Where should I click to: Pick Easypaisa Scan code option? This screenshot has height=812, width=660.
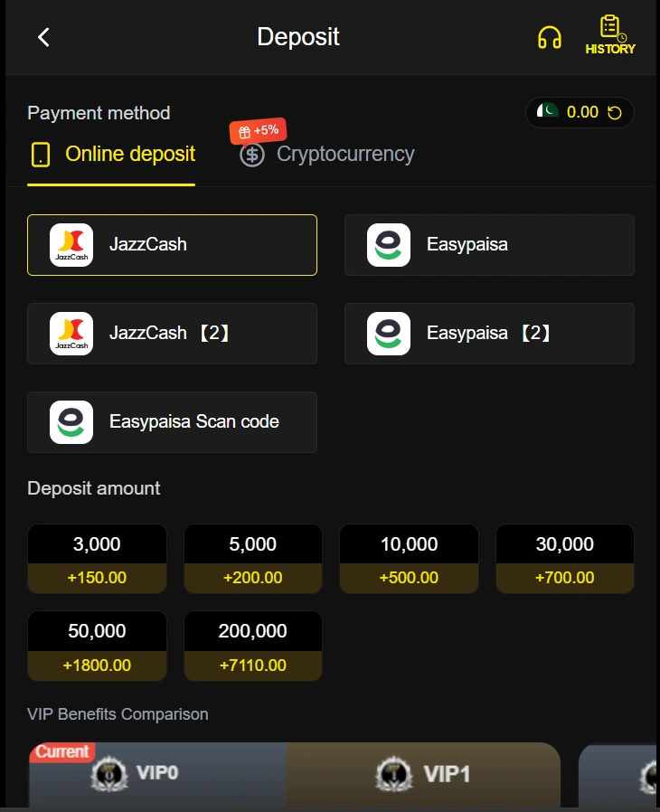172,422
